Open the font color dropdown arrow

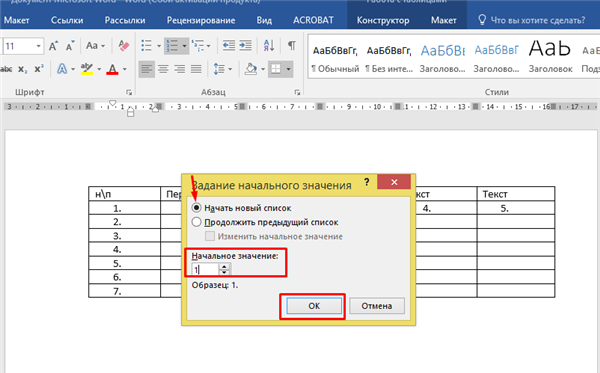(125, 69)
